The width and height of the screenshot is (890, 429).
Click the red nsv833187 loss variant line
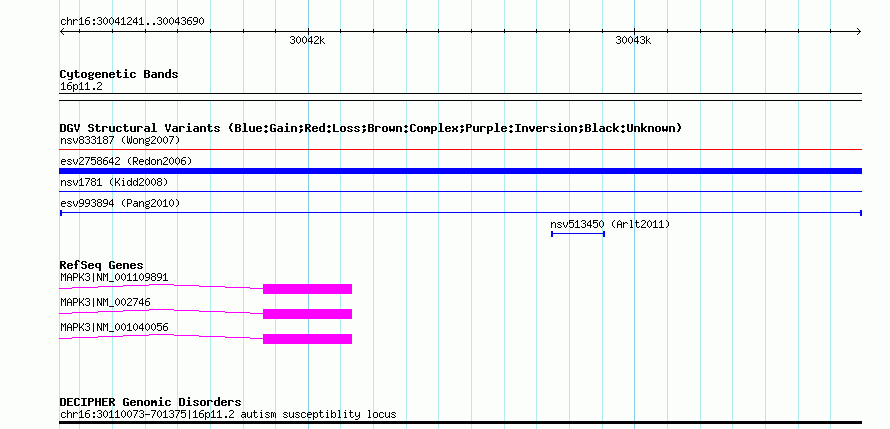point(461,150)
